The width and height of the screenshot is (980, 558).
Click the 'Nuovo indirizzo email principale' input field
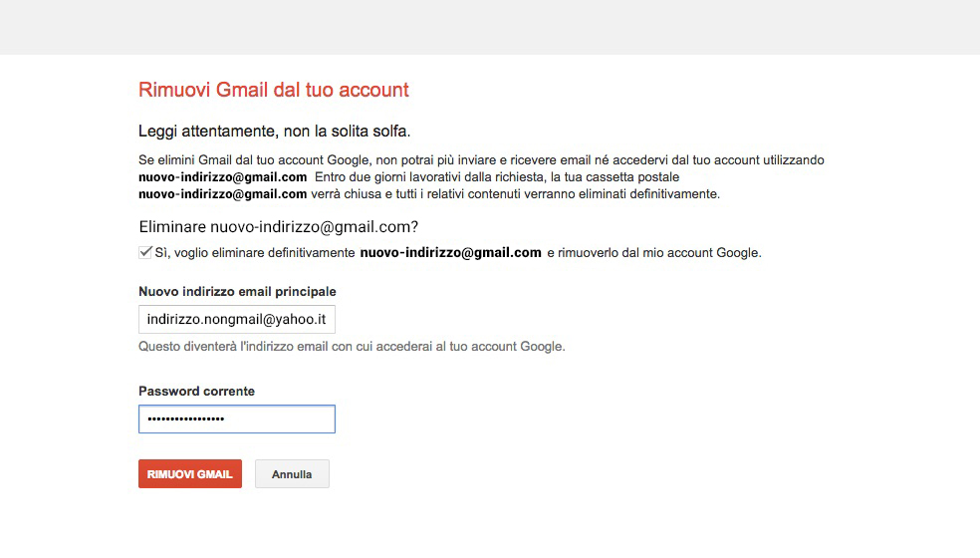(237, 319)
